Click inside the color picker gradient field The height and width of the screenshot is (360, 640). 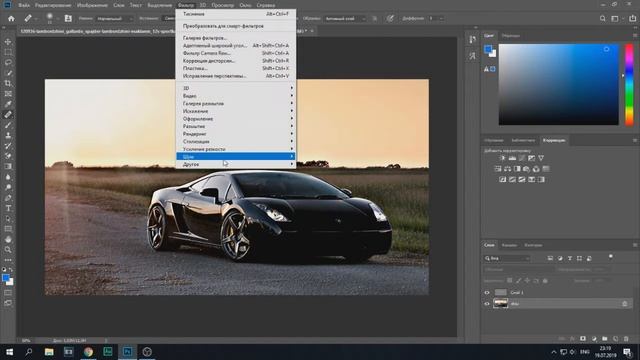(x=558, y=84)
